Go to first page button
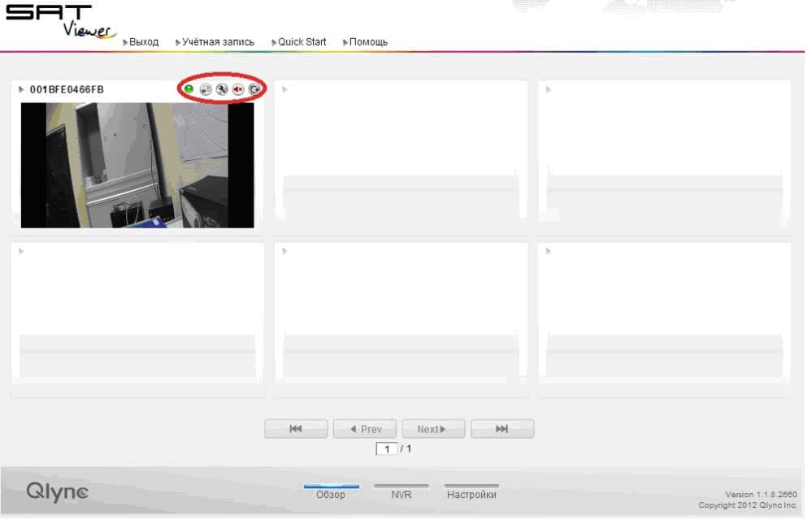 pos(296,429)
